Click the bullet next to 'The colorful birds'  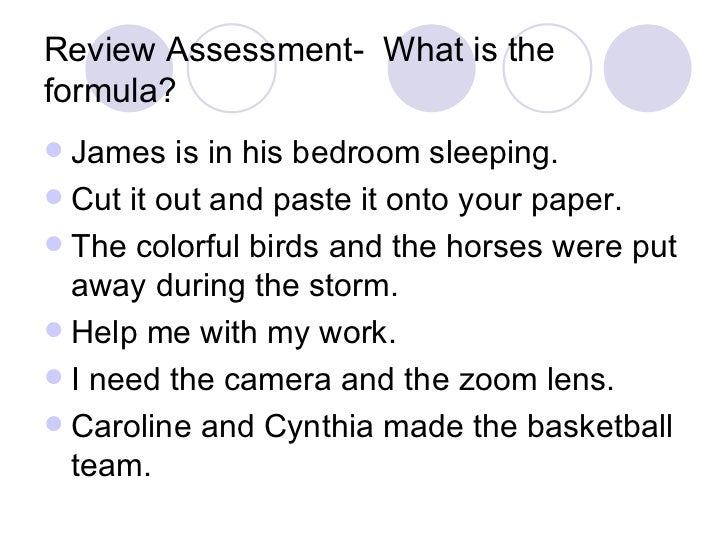click(x=54, y=243)
